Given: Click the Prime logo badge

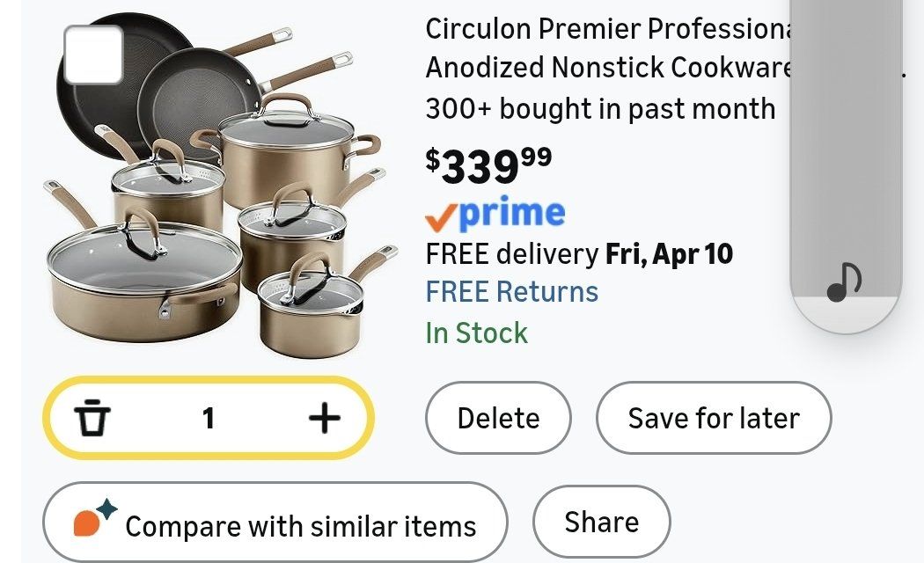Looking at the screenshot, I should click(495, 214).
